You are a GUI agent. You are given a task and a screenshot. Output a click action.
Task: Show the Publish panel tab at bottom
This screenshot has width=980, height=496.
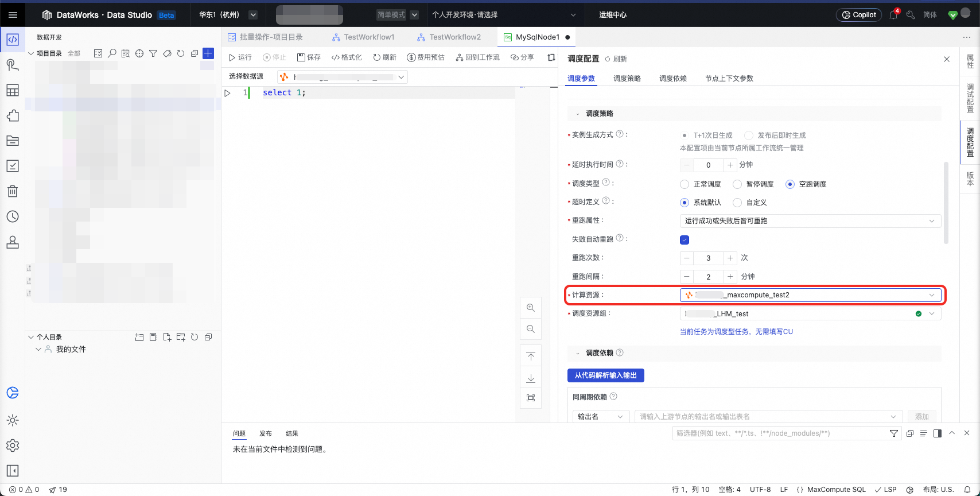[266, 434]
